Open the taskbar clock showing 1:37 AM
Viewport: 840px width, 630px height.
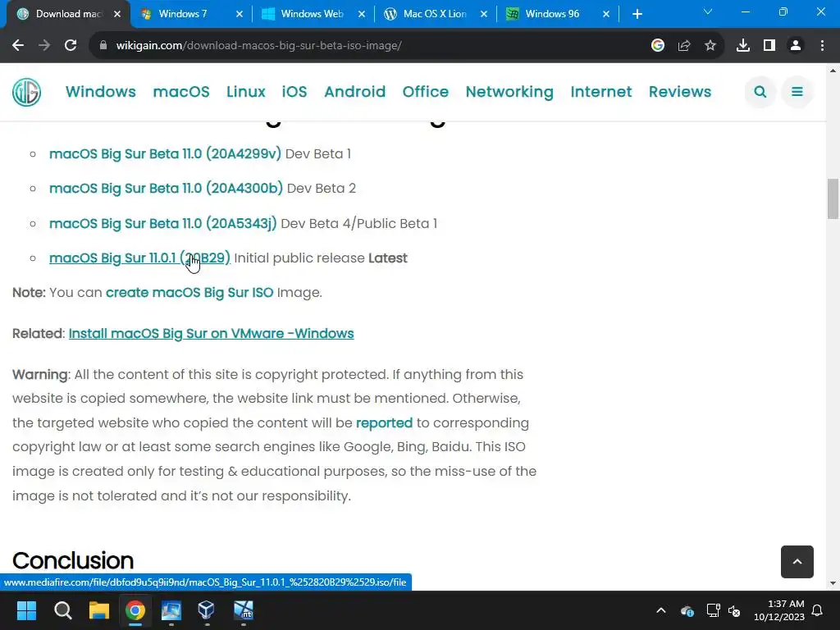coord(779,610)
